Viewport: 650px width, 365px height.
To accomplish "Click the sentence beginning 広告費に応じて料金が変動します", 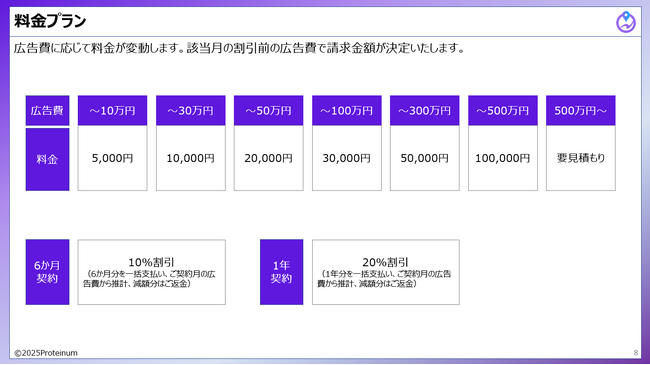I will (x=239, y=49).
